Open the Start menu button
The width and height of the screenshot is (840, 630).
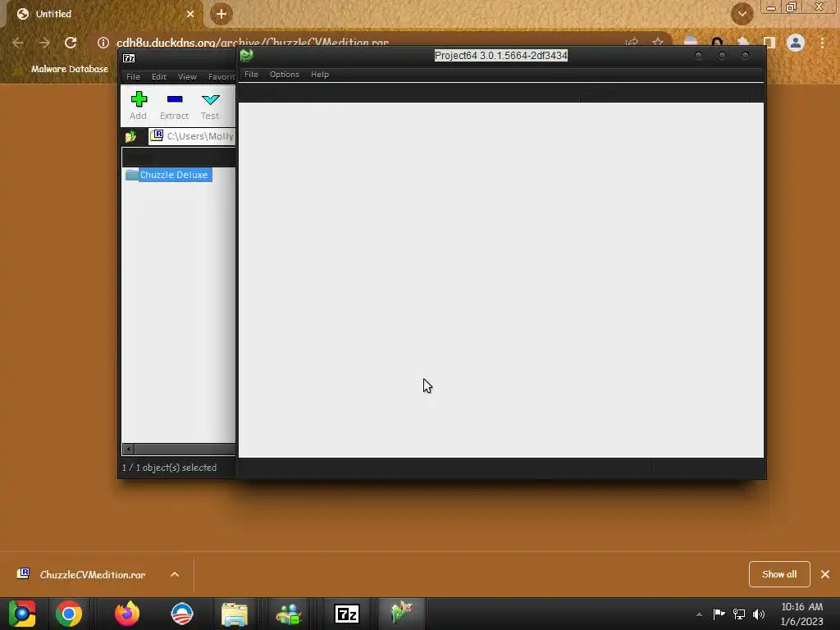click(22, 614)
